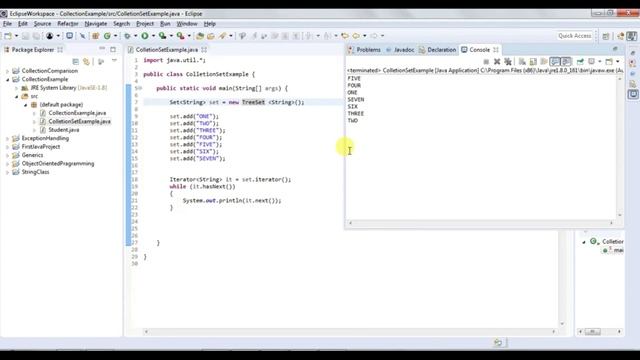Open the Source menu
The image size is (640, 360).
(x=42, y=24)
